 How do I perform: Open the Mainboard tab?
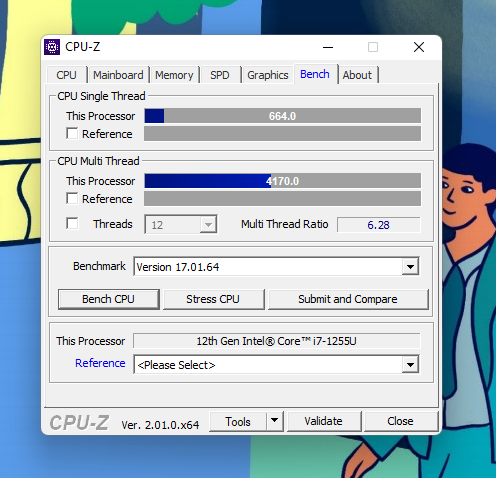tap(118, 75)
